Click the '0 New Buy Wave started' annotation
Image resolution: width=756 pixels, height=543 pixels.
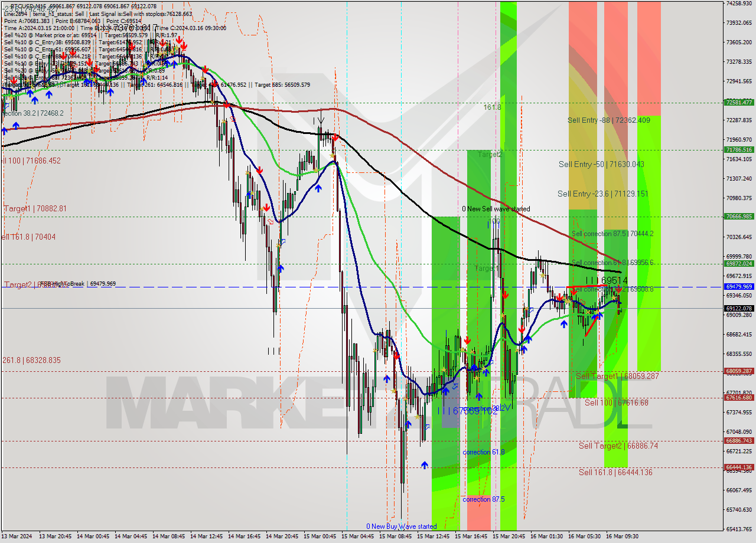coord(401,526)
